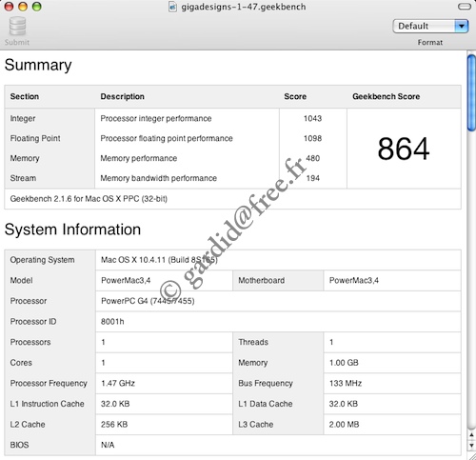Click the BIOS value N/A
The height and width of the screenshot is (460, 476).
click(108, 445)
